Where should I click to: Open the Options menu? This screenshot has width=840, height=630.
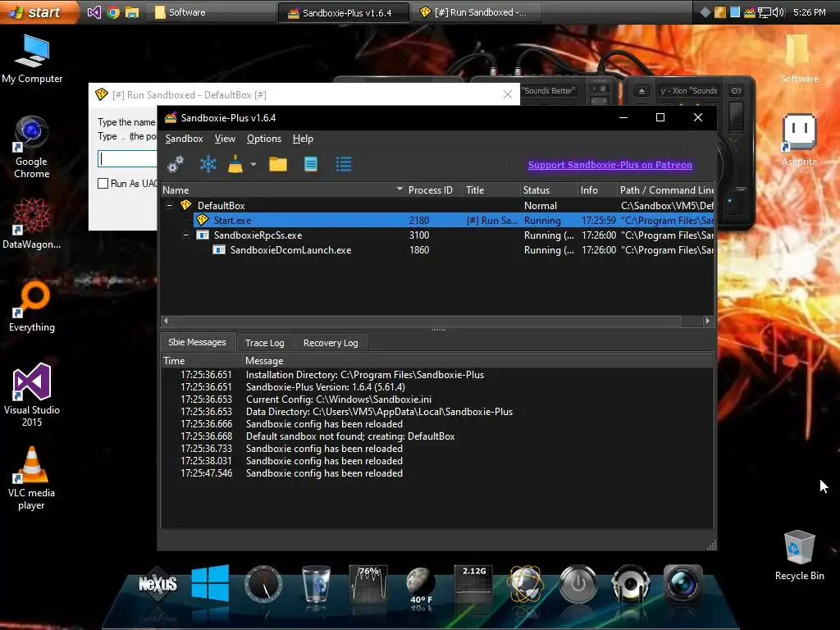point(263,139)
